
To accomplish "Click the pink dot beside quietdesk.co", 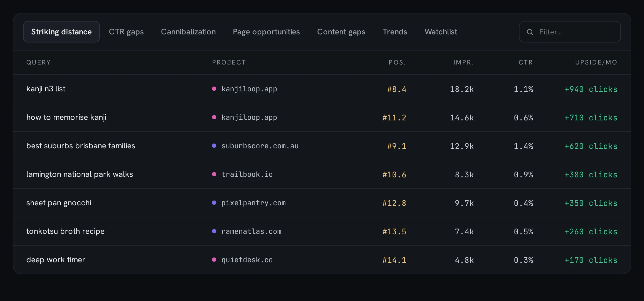I will 214,260.
